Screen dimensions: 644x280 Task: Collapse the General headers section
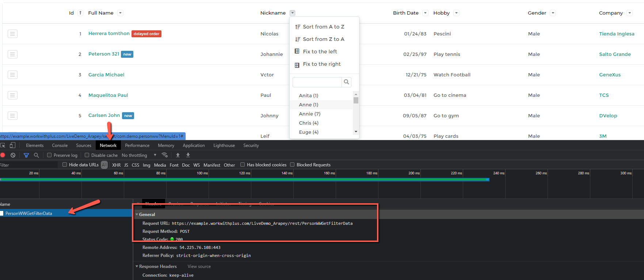tap(137, 215)
